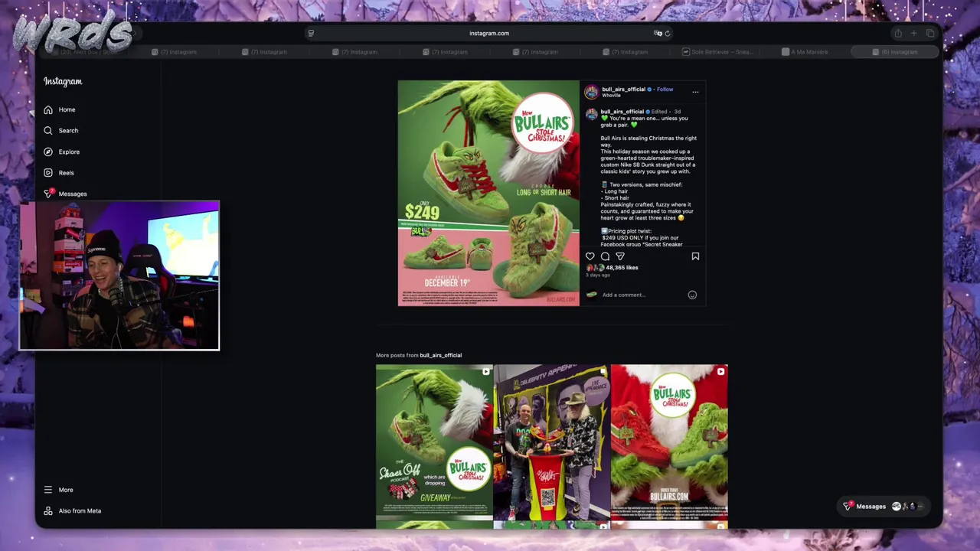Viewport: 980px width, 551px height.
Task: Click the translate icon in address bar
Action: point(658,33)
